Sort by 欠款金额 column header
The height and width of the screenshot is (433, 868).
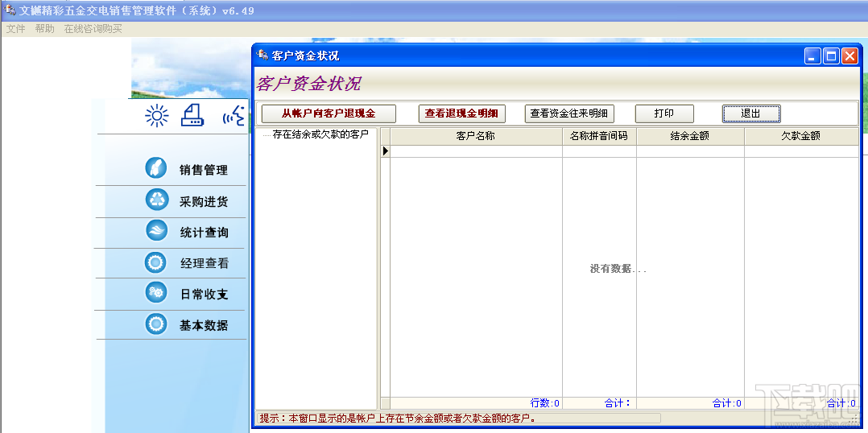coord(801,136)
